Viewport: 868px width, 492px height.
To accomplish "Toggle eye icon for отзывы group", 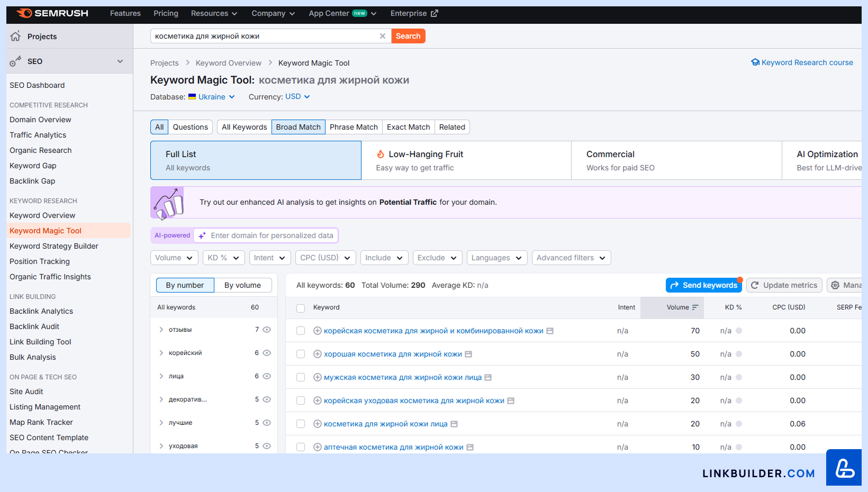I will coord(267,330).
